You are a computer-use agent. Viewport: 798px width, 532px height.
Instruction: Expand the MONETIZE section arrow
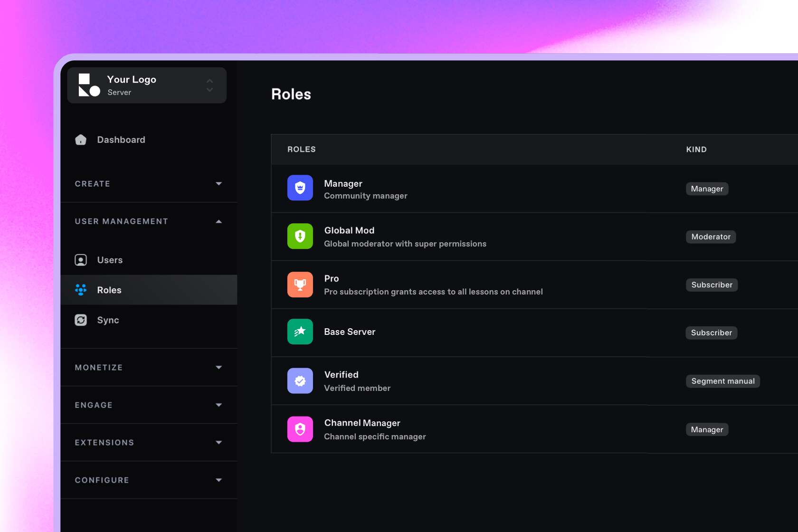pyautogui.click(x=219, y=368)
